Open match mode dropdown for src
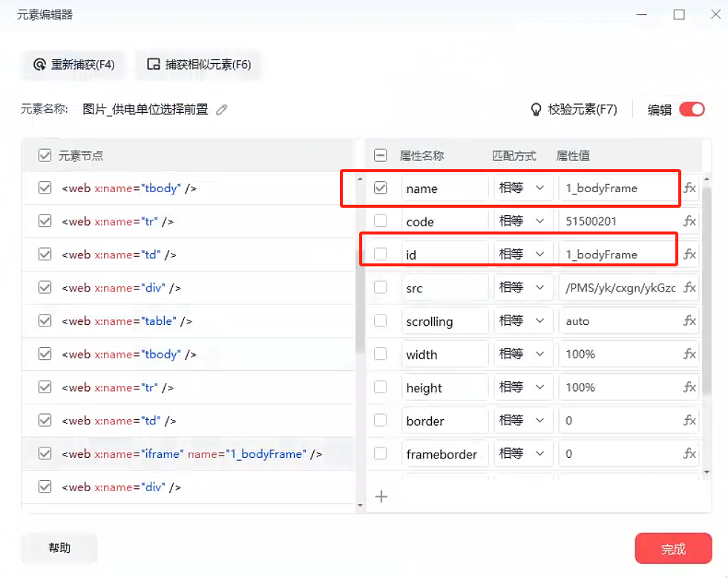This screenshot has height=578, width=728. 523,288
